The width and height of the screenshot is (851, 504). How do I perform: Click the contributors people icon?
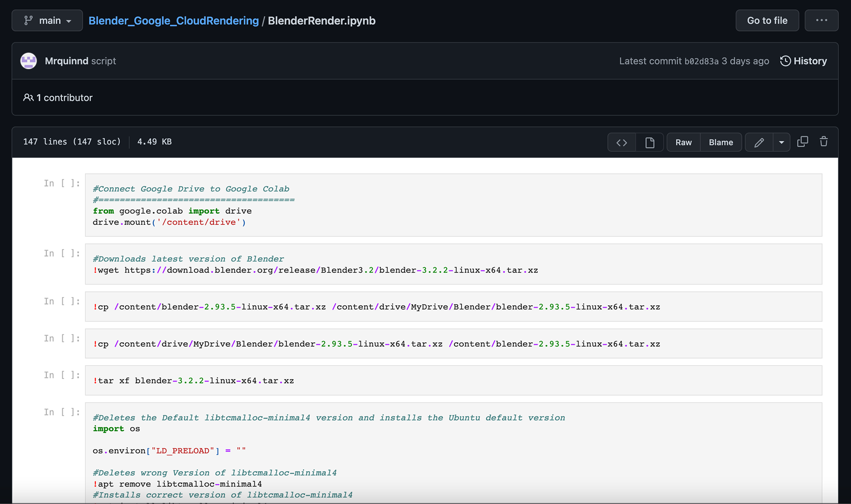(x=28, y=98)
